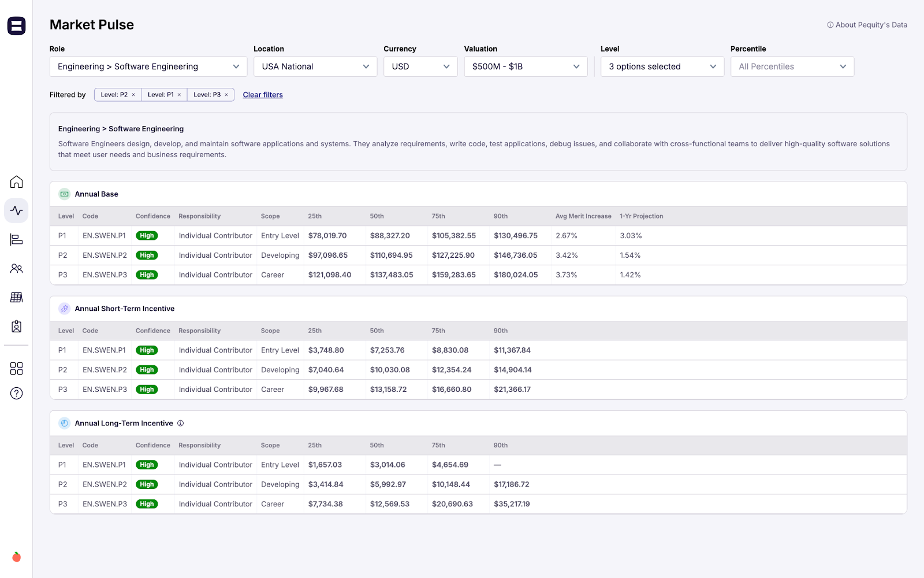The height and width of the screenshot is (578, 924).
Task: Click Career scope in Short-Term Incentive table
Action: click(x=273, y=390)
